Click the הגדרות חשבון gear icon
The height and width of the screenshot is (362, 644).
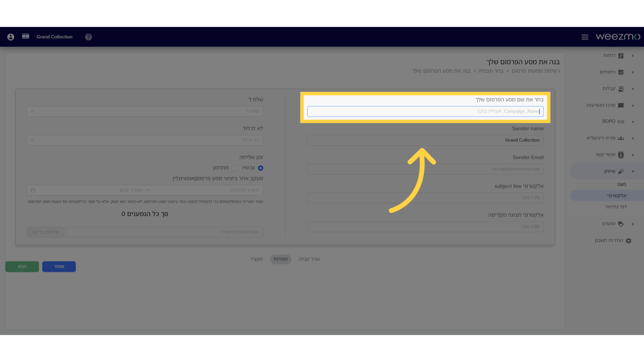[x=629, y=241]
